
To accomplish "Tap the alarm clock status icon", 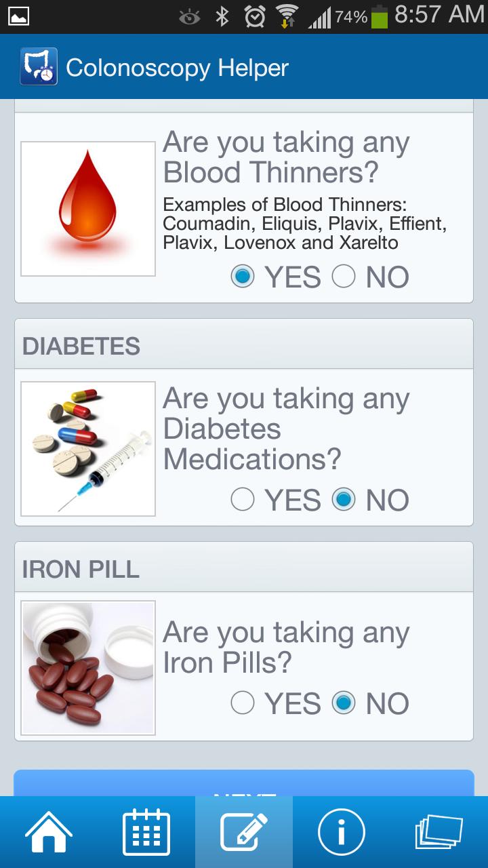I will (x=255, y=16).
